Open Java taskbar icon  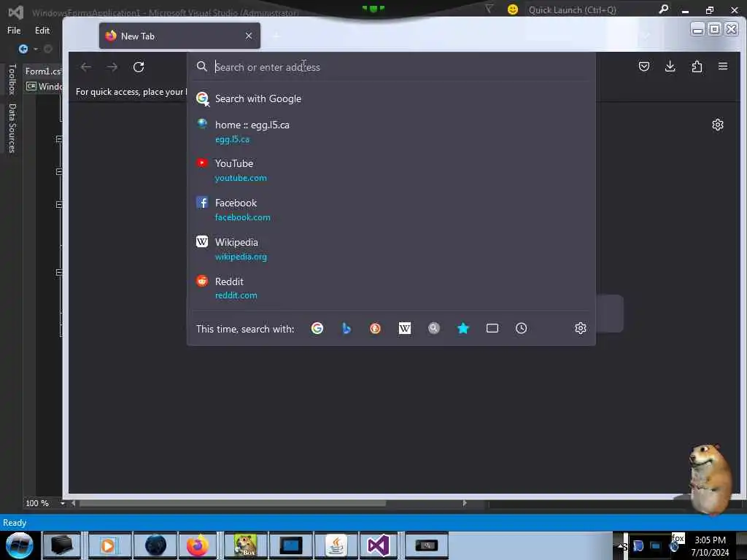[x=336, y=545]
